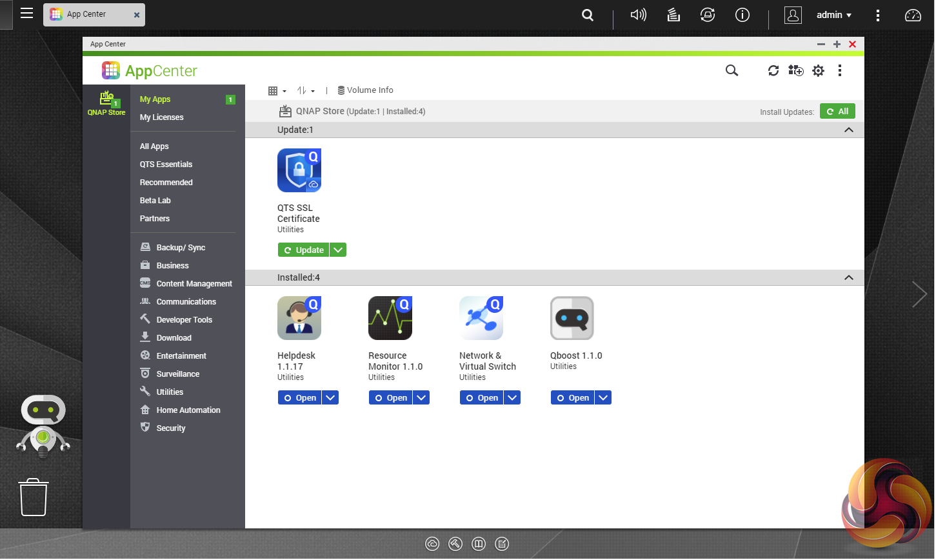
Task: Click the Qboost robot desktop icon
Action: click(x=43, y=426)
